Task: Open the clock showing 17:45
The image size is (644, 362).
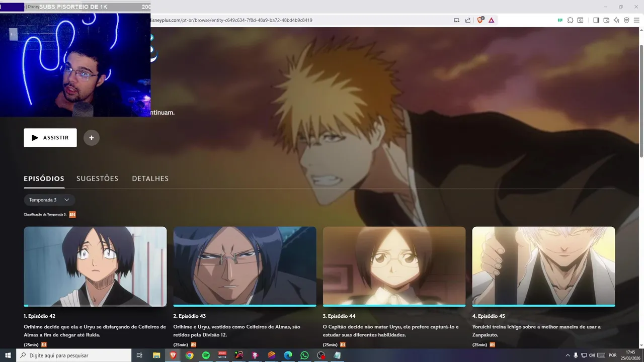Action: [630, 355]
